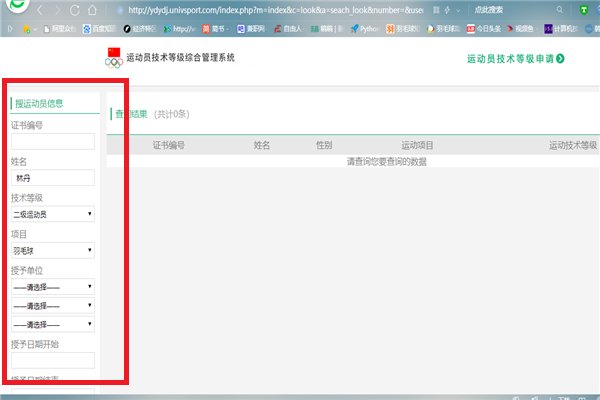Open the http:// bookmark
The height and width of the screenshot is (400, 600).
179,29
